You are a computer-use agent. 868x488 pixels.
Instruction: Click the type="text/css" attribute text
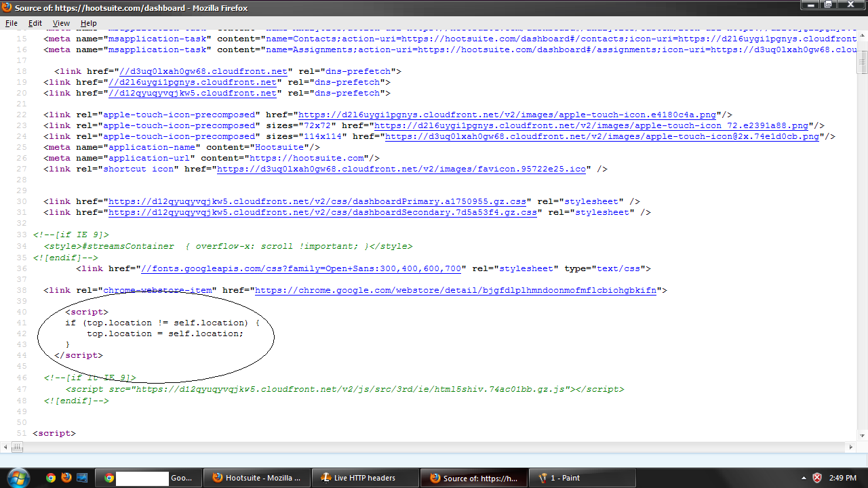[605, 268]
